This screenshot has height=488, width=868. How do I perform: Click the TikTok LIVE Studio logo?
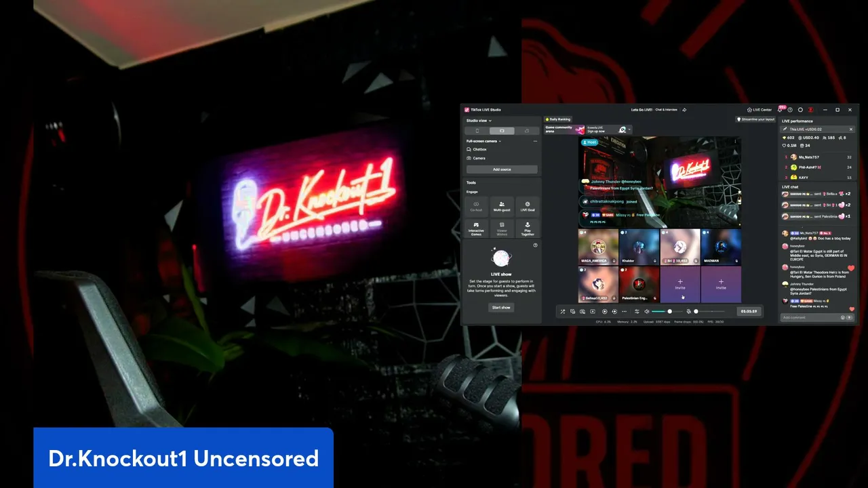(467, 109)
